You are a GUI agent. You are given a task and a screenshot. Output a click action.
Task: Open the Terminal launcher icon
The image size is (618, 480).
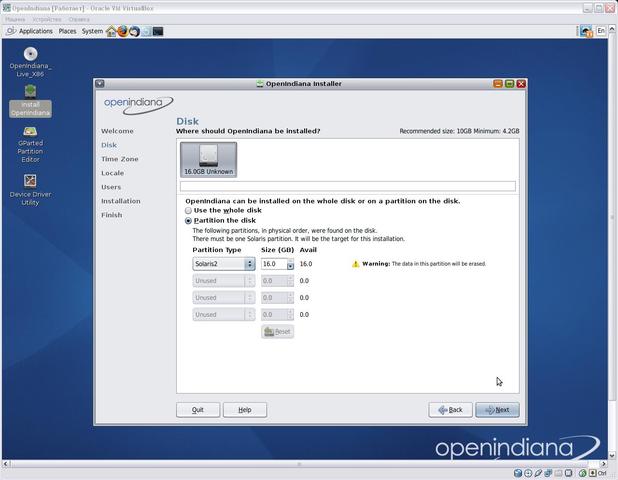click(158, 31)
